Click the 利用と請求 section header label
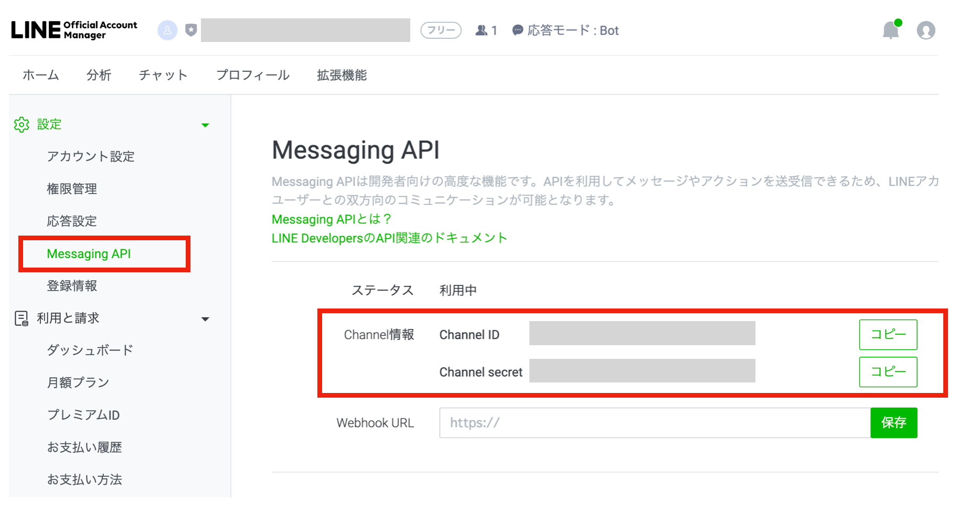Image resolution: width=980 pixels, height=511 pixels. coord(68,318)
